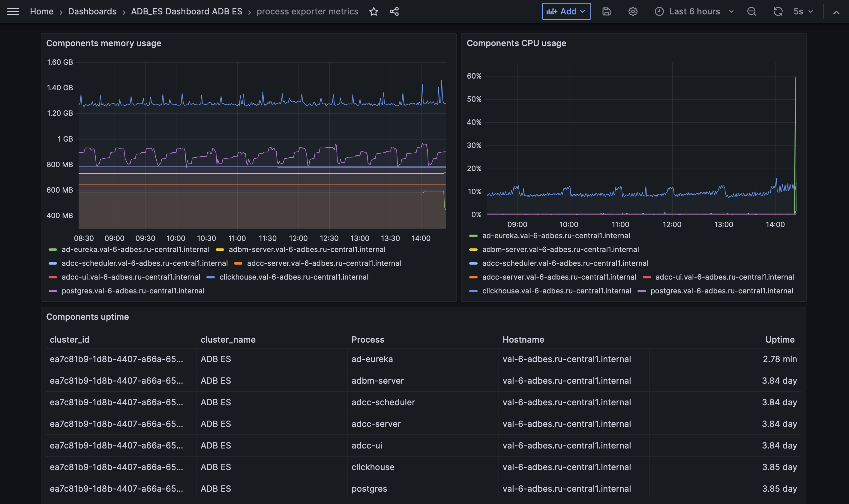Image resolution: width=849 pixels, height=504 pixels.
Task: Toggle visibility of postgres series in memory panel
Action: tap(133, 291)
